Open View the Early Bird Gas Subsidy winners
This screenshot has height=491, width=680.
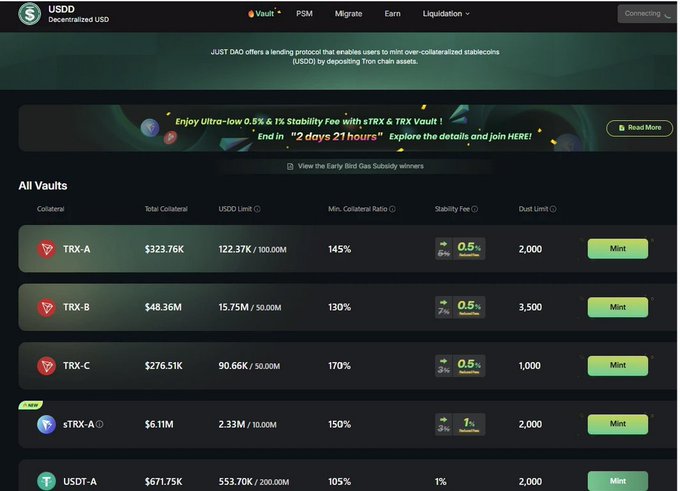click(355, 166)
